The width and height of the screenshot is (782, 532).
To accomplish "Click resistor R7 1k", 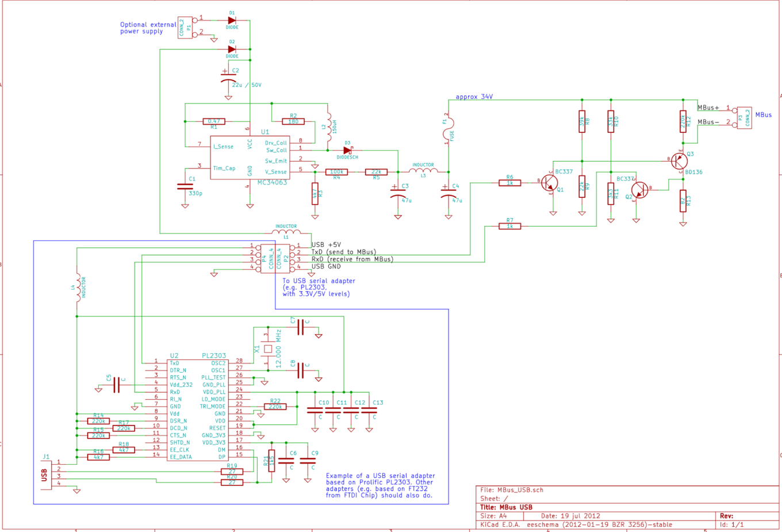I will pyautogui.click(x=509, y=226).
